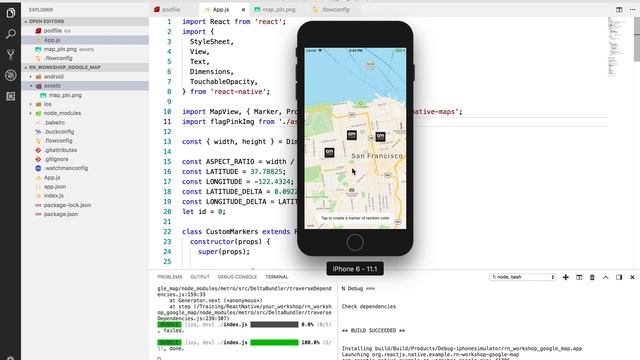Screen dimensions: 640x360
Task: Tap the lower-left map marker in simulator
Action: [329, 153]
